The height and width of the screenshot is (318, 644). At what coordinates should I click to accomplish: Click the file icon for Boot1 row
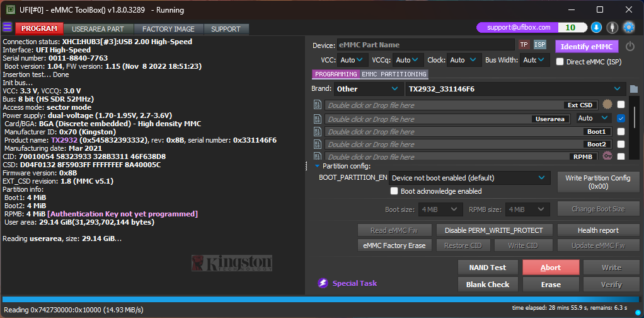point(318,132)
